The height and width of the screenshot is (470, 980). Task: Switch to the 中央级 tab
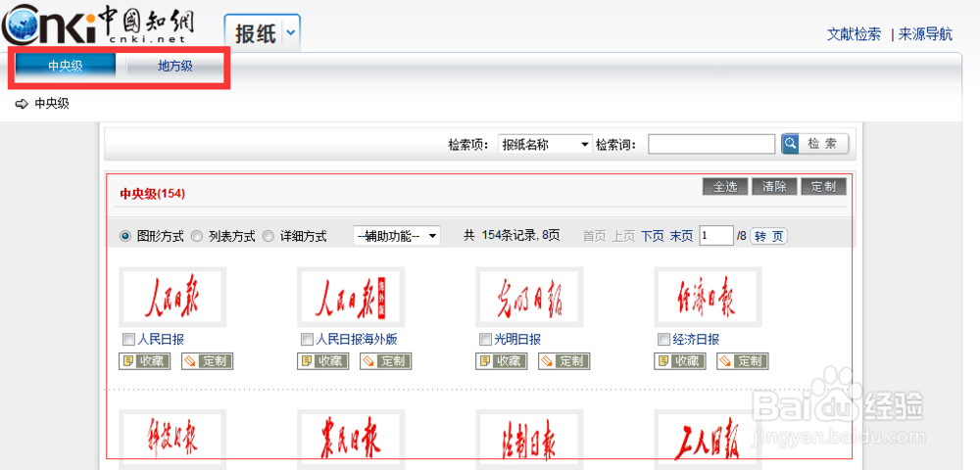(x=66, y=67)
